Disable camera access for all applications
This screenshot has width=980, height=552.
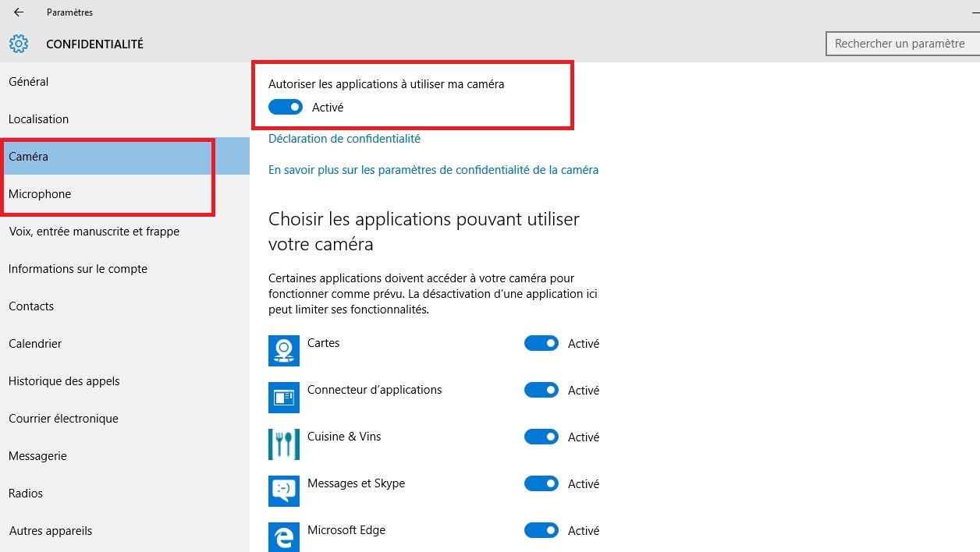(x=286, y=108)
